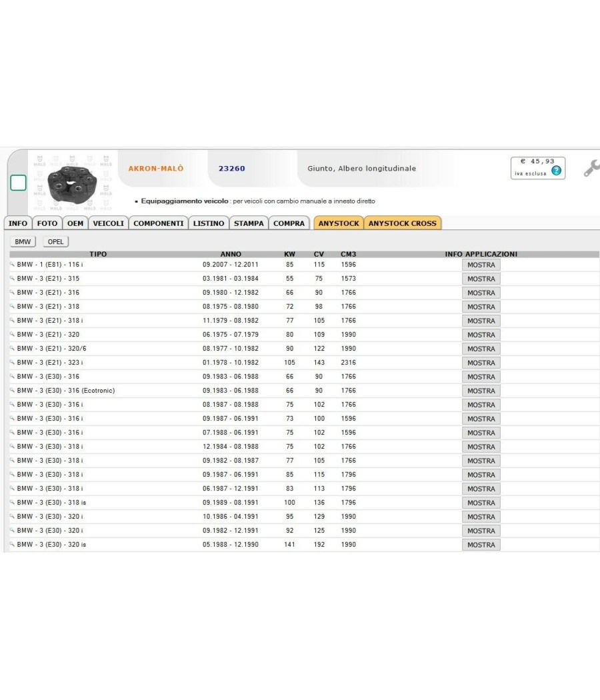Click MOSTRA for BMW 3 (E21) 320
The height and width of the screenshot is (700, 600).
pyautogui.click(x=481, y=335)
